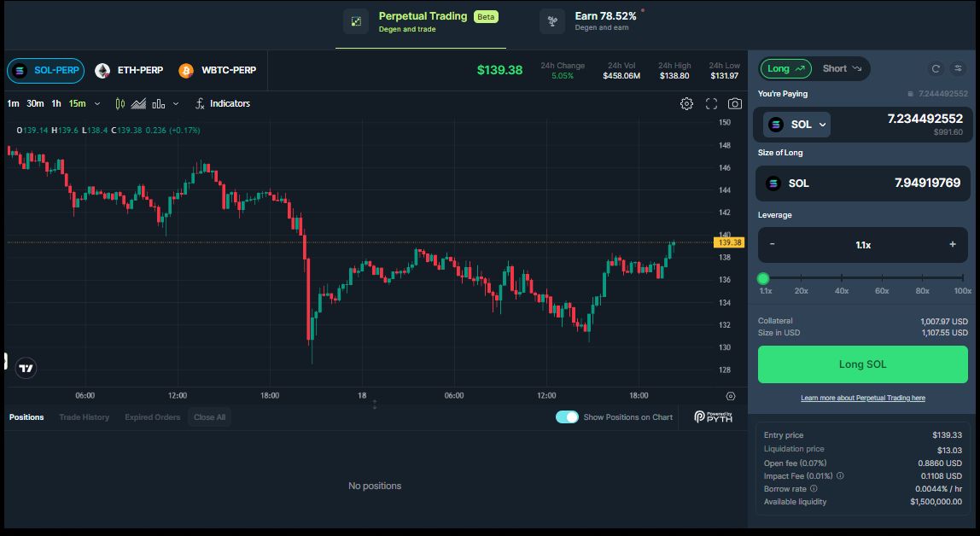Select the candlestick chart type icon

click(120, 103)
